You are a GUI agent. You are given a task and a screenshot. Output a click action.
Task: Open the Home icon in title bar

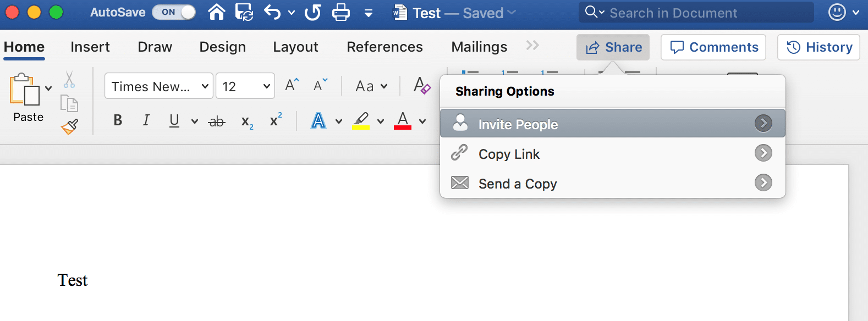coord(217,12)
